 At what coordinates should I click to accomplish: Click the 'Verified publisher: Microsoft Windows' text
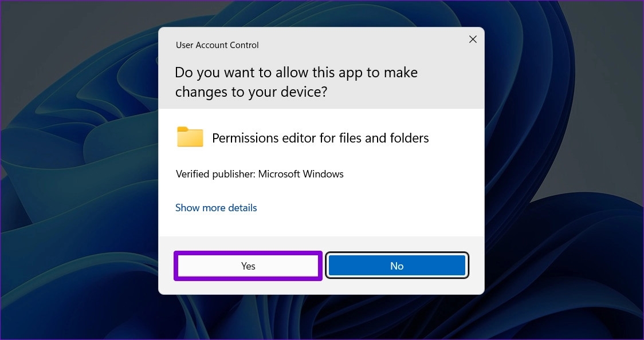tap(260, 174)
